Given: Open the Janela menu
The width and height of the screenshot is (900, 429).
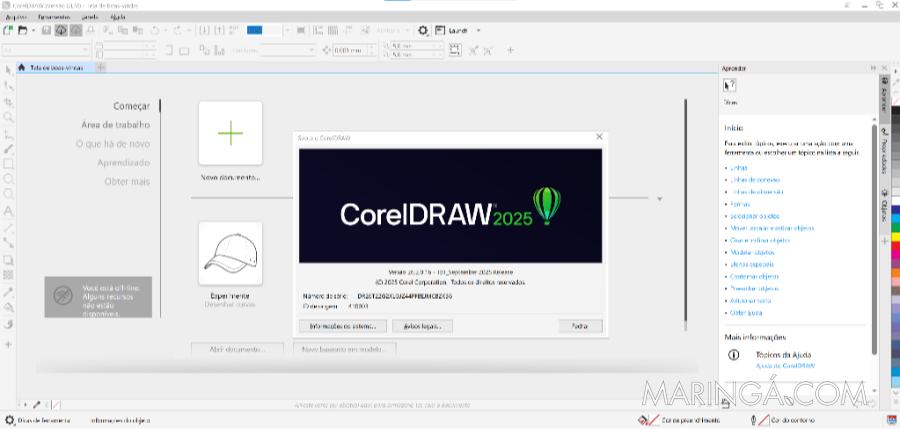Looking at the screenshot, I should click(x=90, y=17).
